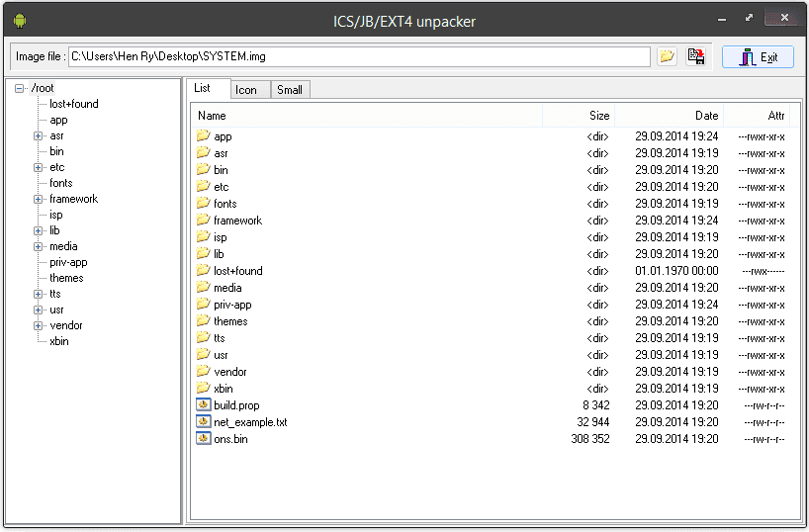
Task: Click the ons.bin file icon
Action: coord(204,439)
